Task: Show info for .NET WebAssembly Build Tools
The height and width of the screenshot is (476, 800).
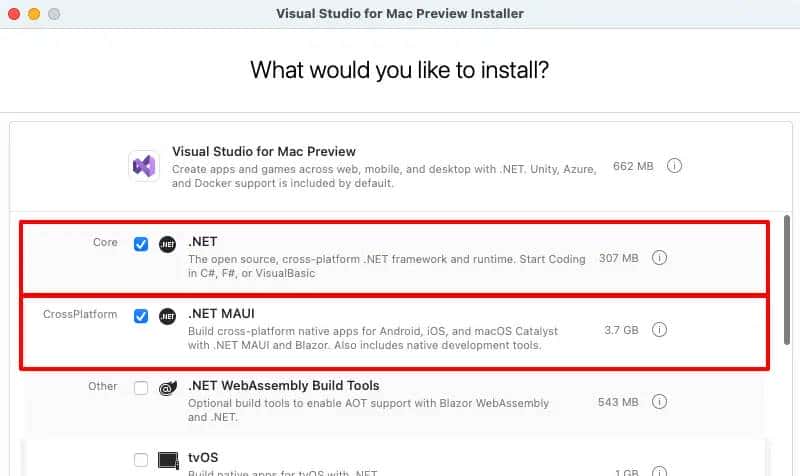Action: point(659,402)
